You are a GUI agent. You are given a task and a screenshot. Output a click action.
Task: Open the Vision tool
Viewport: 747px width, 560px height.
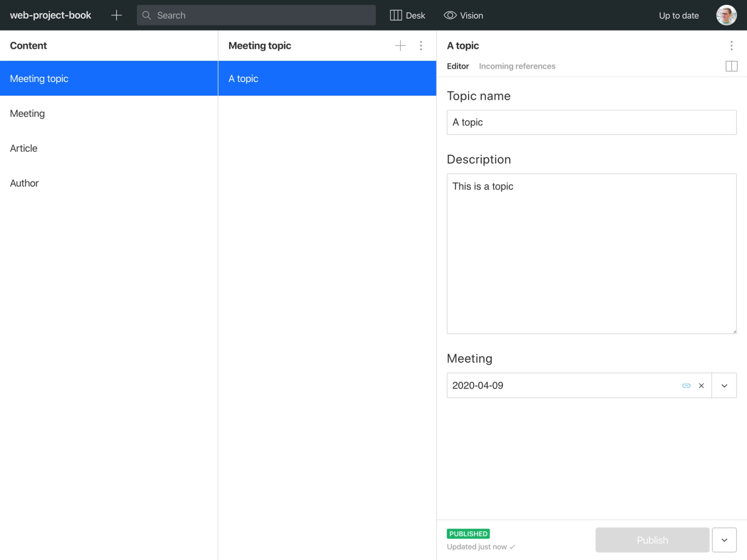click(463, 15)
